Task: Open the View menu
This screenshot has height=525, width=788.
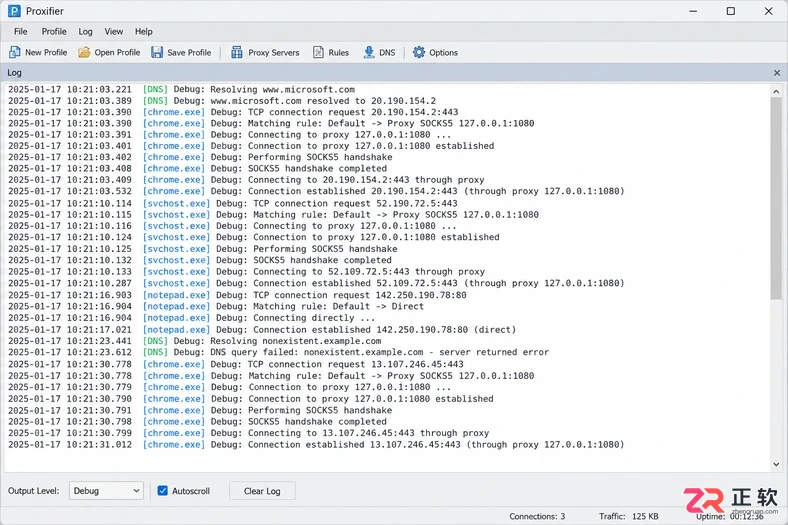Action: tap(114, 32)
